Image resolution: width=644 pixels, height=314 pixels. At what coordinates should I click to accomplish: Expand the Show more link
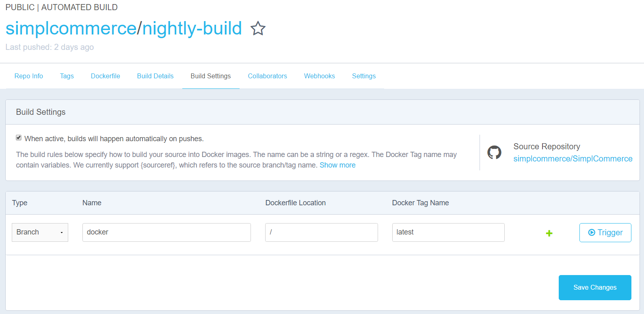click(337, 165)
